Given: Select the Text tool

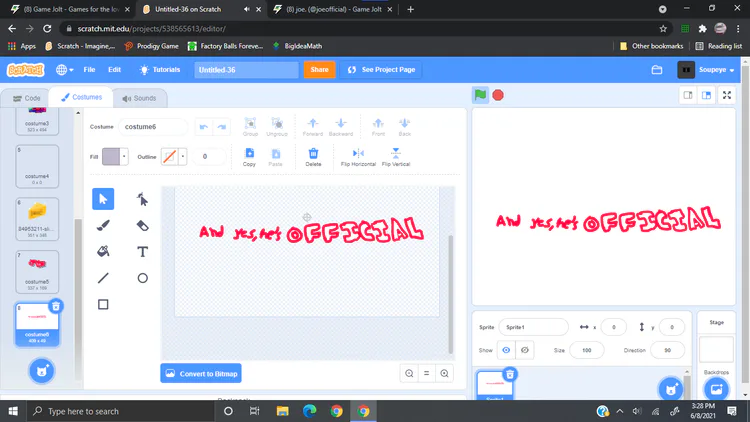Looking at the screenshot, I should 142,252.
